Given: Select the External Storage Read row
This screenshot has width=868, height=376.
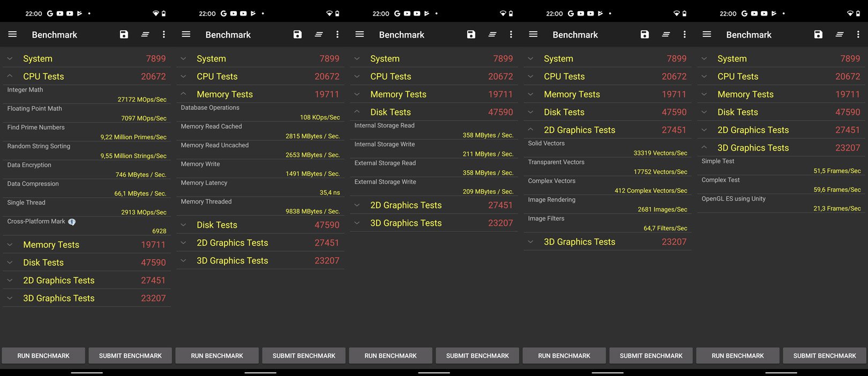Looking at the screenshot, I should (x=434, y=168).
